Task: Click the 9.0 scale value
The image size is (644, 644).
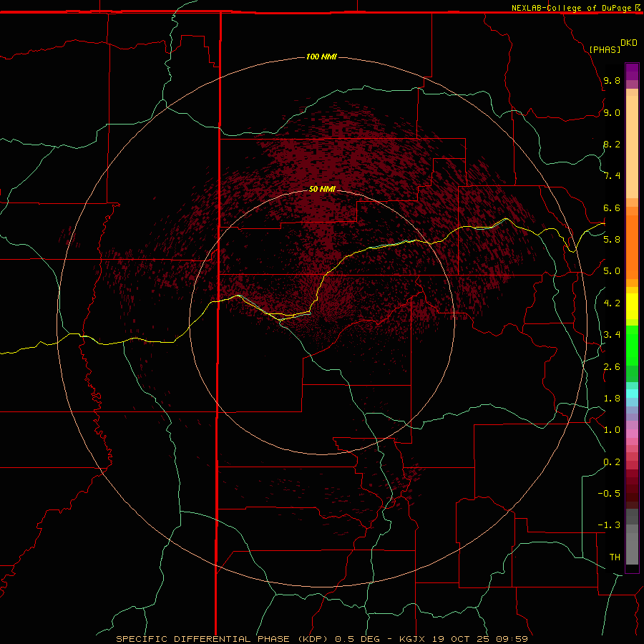Action: point(612,112)
